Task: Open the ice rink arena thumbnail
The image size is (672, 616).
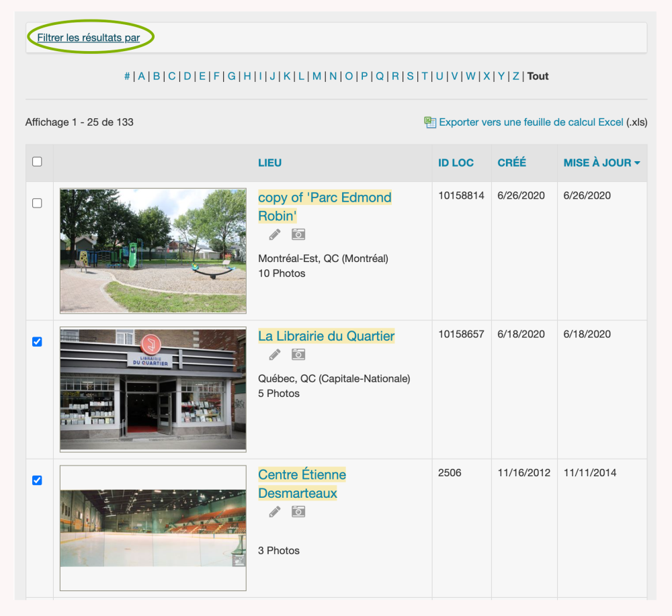Action: (x=153, y=528)
